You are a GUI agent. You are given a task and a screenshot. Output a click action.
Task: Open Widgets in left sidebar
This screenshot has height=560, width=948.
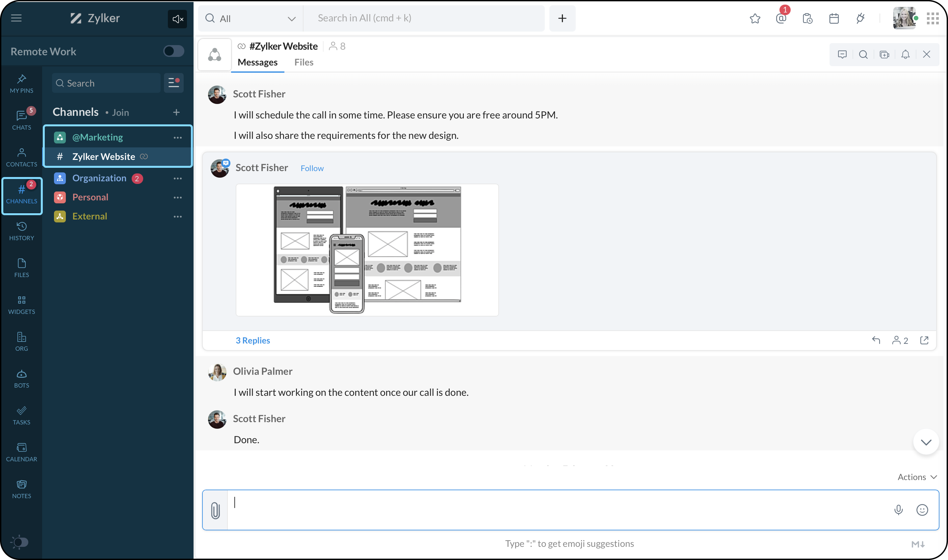tap(21, 305)
